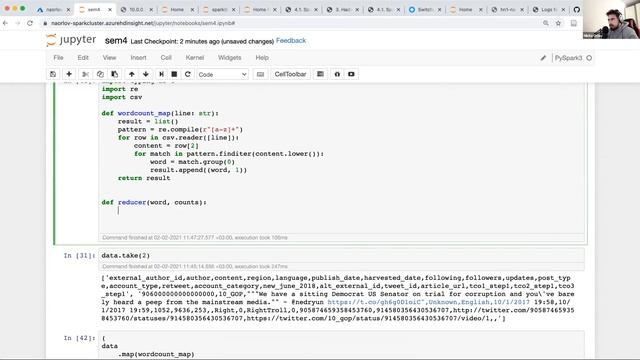Click the .map(wordcount_map) code line
640x360 pixels.
(156, 354)
